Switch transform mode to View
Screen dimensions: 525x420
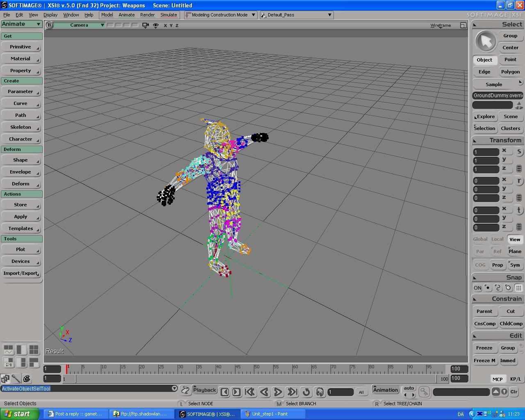point(515,240)
